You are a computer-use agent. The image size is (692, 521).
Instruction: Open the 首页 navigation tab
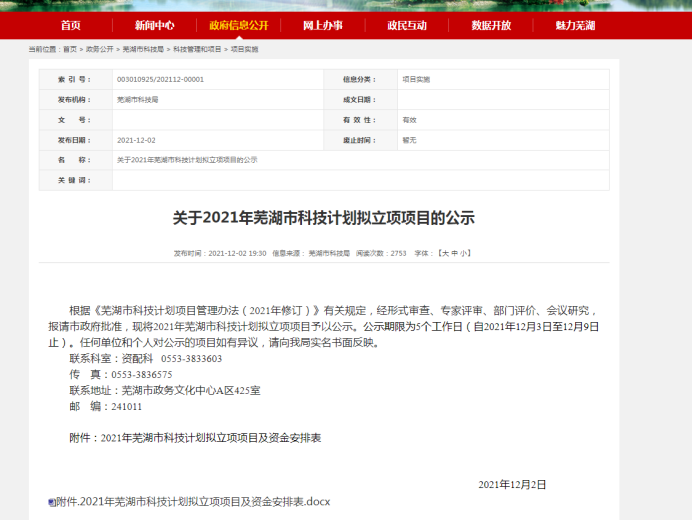click(70, 25)
